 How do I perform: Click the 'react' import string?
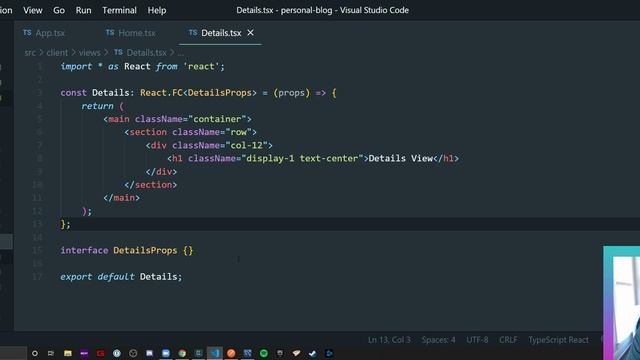pyautogui.click(x=201, y=67)
